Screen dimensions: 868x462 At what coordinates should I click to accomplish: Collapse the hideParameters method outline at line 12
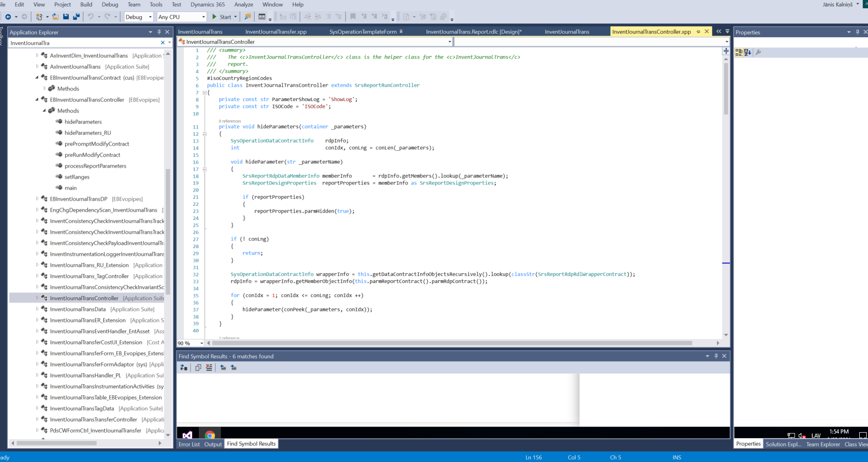click(205, 134)
